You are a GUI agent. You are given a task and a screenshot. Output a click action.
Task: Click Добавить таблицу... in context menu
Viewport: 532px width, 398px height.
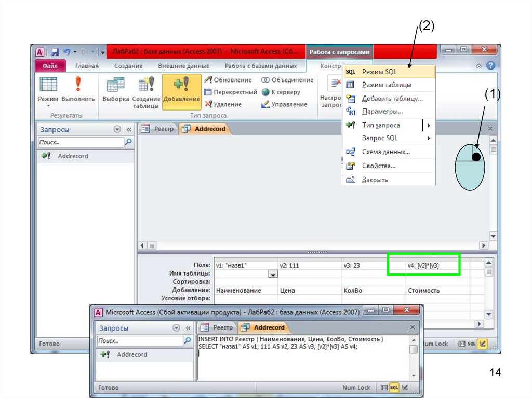pos(389,99)
